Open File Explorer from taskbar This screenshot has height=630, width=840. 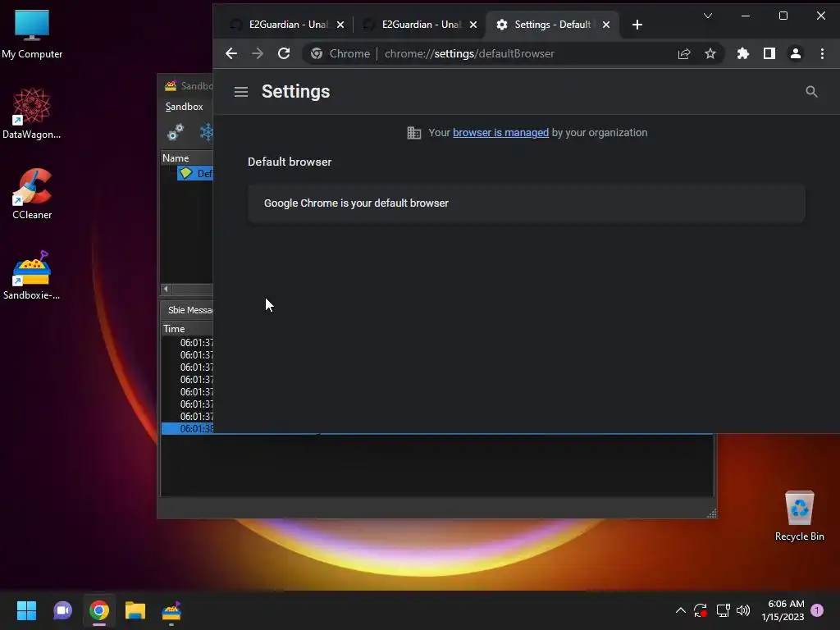point(135,610)
